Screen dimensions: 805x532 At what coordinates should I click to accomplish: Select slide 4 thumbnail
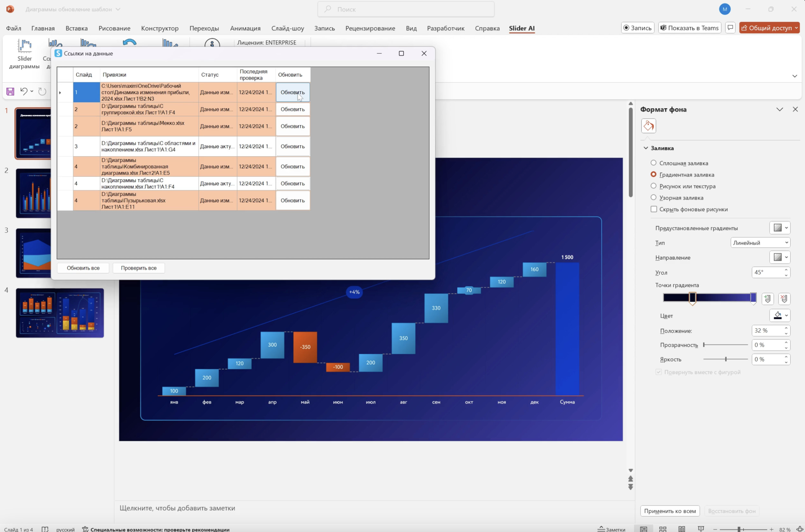point(60,313)
